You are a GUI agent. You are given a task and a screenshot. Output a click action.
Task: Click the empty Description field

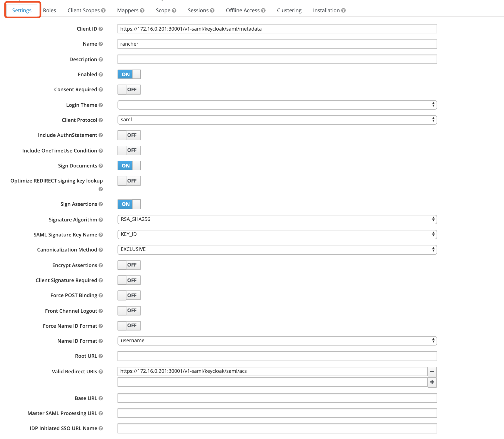pyautogui.click(x=277, y=59)
